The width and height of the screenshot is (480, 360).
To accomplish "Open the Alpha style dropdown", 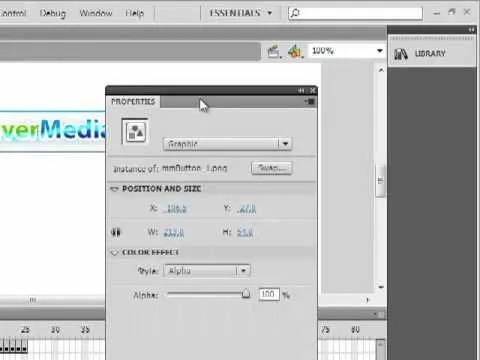I will pyautogui.click(x=207, y=271).
